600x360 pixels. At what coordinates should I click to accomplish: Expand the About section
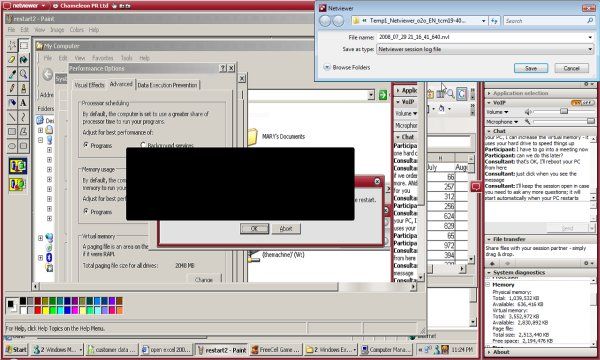[x=489, y=352]
